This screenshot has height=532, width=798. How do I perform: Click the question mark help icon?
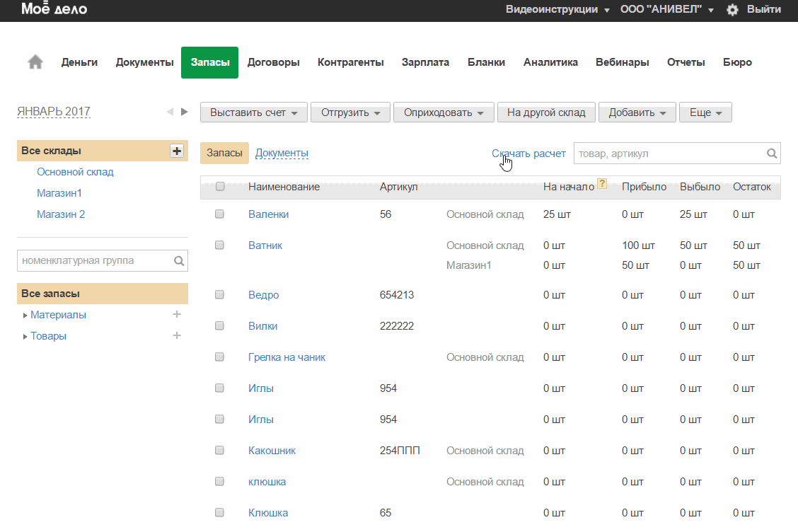coord(602,184)
